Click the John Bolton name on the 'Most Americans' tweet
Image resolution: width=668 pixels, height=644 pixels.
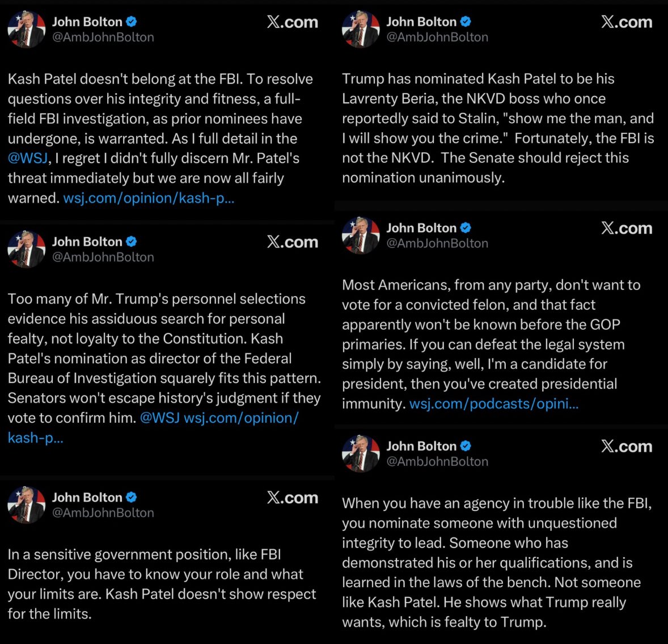point(421,228)
